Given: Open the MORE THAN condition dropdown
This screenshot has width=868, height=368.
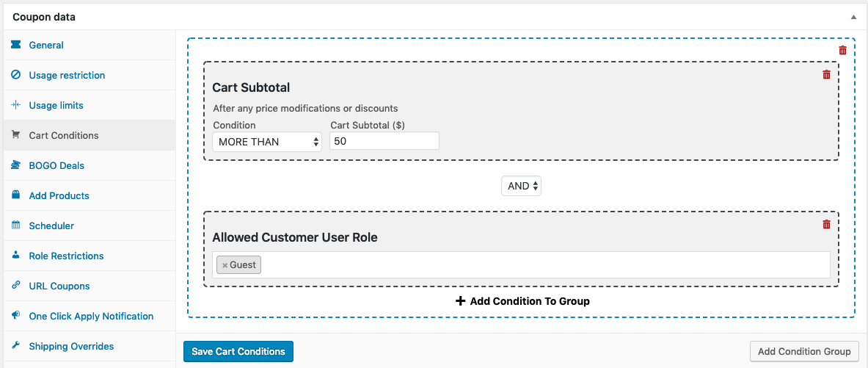Looking at the screenshot, I should pyautogui.click(x=267, y=141).
